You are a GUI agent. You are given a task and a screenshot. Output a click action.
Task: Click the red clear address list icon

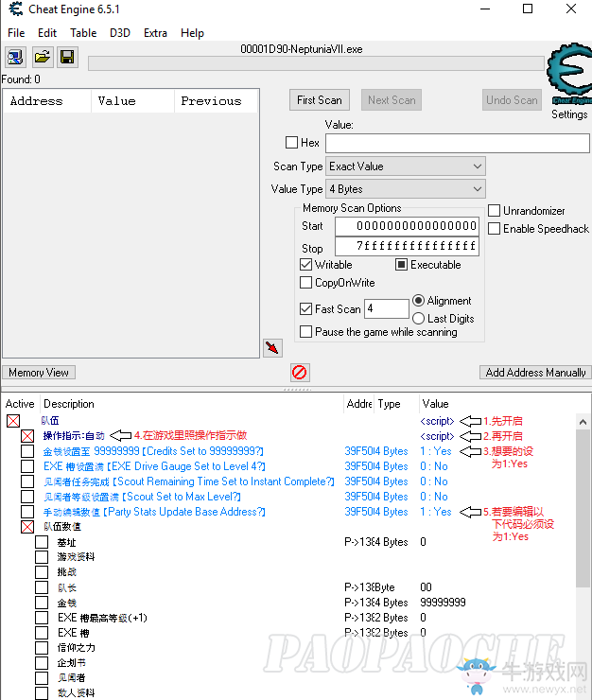[x=300, y=373]
